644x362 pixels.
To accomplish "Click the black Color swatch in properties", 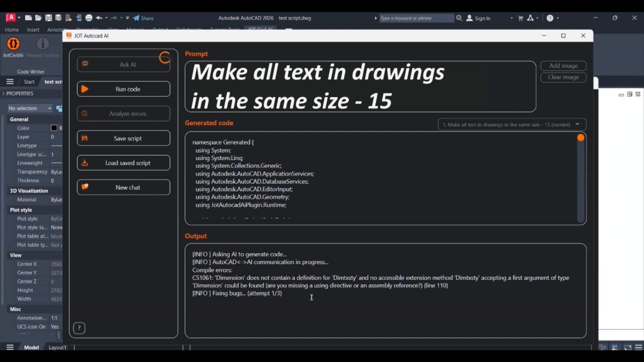I will [x=54, y=128].
